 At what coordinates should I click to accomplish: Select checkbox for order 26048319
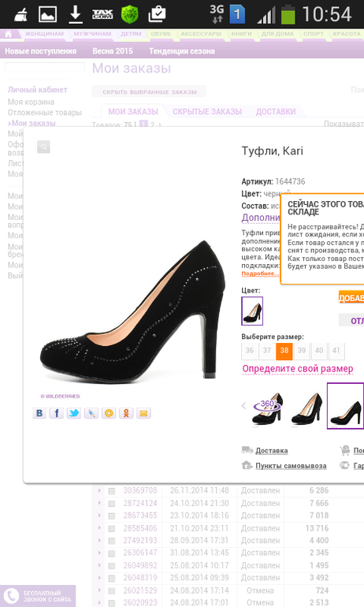click(x=112, y=579)
